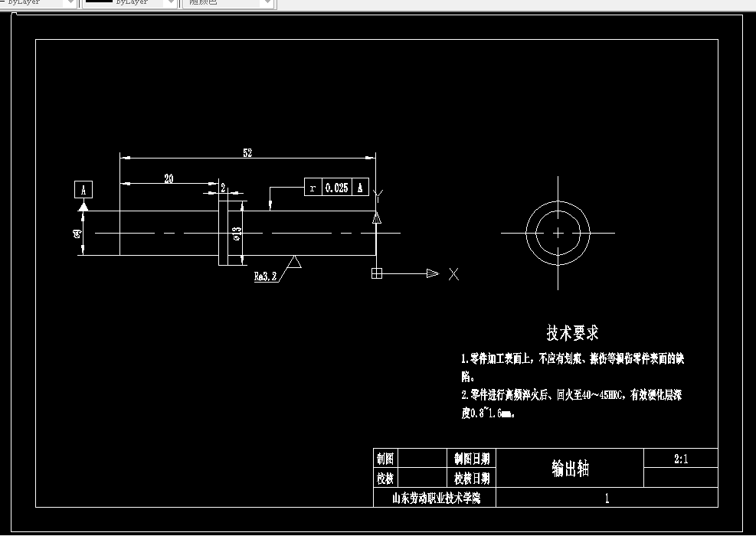Screen dimensions: 756x536
Task: Click the datum A cell in tolerance frame
Action: pyautogui.click(x=360, y=188)
